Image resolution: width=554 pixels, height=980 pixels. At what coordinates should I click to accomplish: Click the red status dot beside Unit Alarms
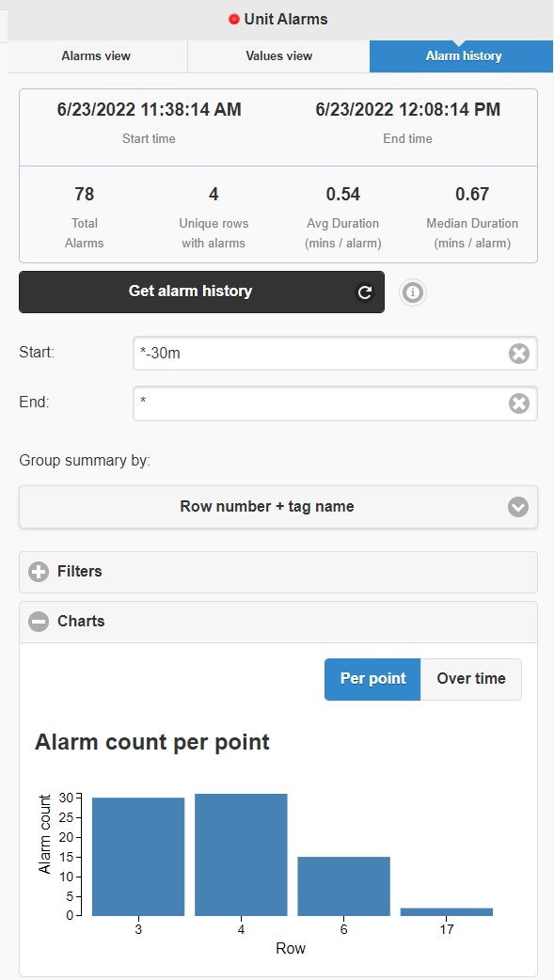(234, 20)
